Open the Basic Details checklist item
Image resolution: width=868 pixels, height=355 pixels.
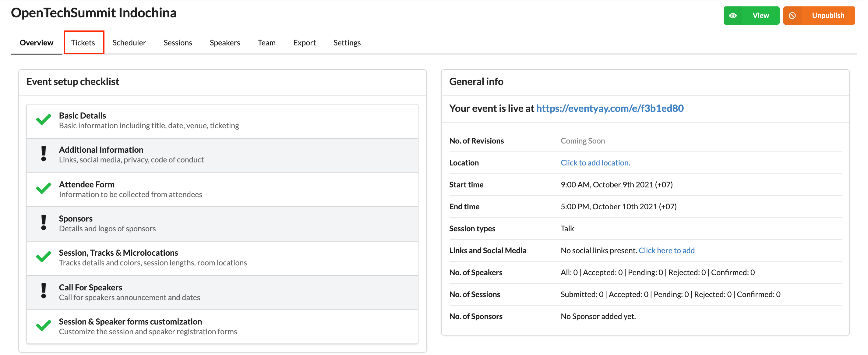click(x=222, y=121)
